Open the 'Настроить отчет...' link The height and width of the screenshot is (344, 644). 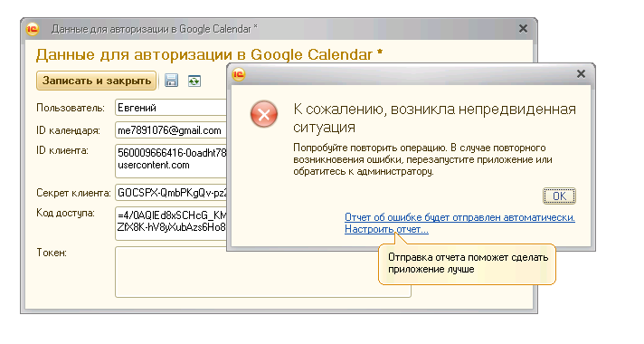pos(386,229)
